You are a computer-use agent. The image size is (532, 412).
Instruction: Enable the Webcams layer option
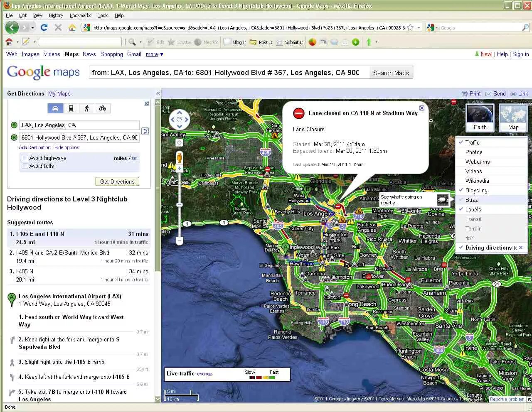pos(491,162)
